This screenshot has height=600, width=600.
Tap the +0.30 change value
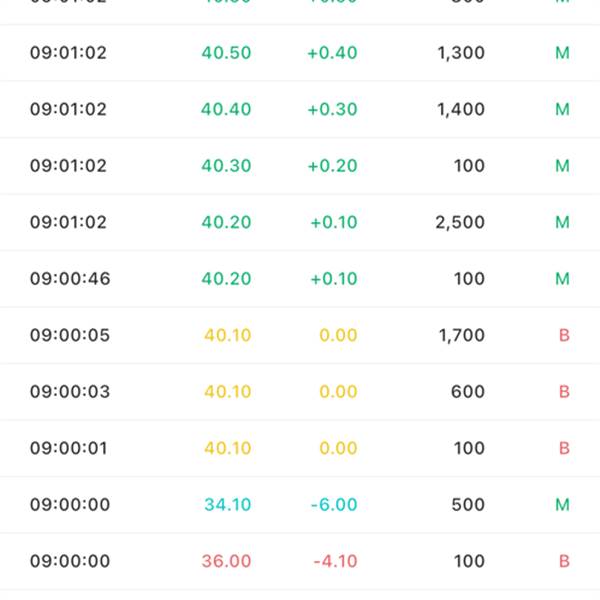[333, 109]
